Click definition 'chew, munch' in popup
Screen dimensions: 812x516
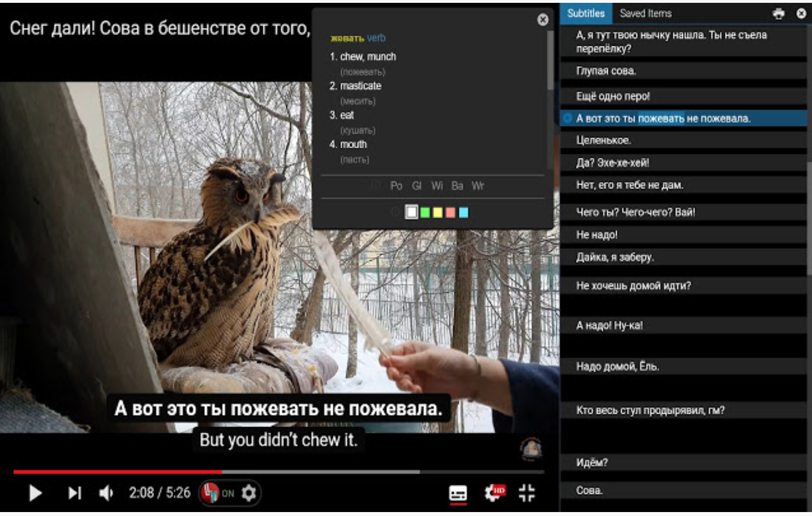coord(368,57)
